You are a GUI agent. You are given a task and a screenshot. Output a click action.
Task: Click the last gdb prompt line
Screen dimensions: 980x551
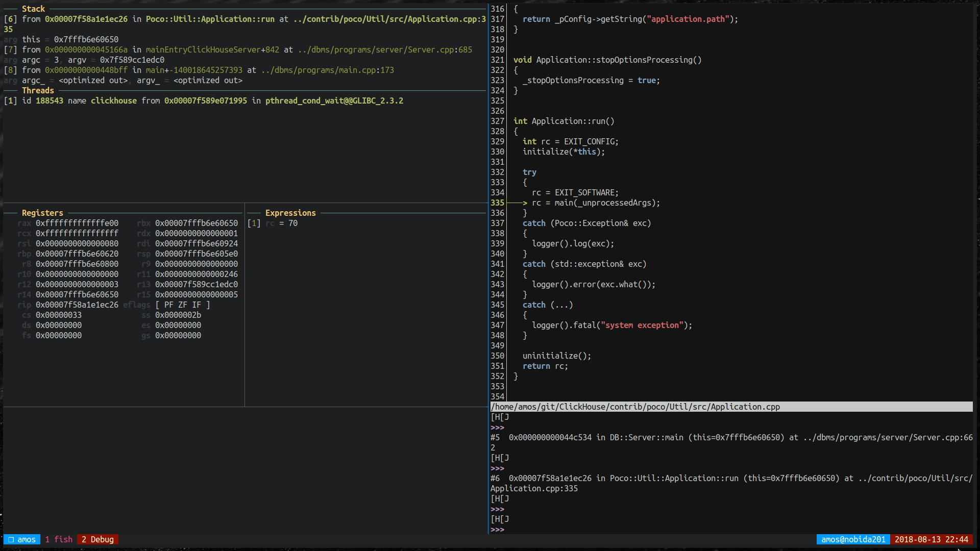pyautogui.click(x=497, y=529)
